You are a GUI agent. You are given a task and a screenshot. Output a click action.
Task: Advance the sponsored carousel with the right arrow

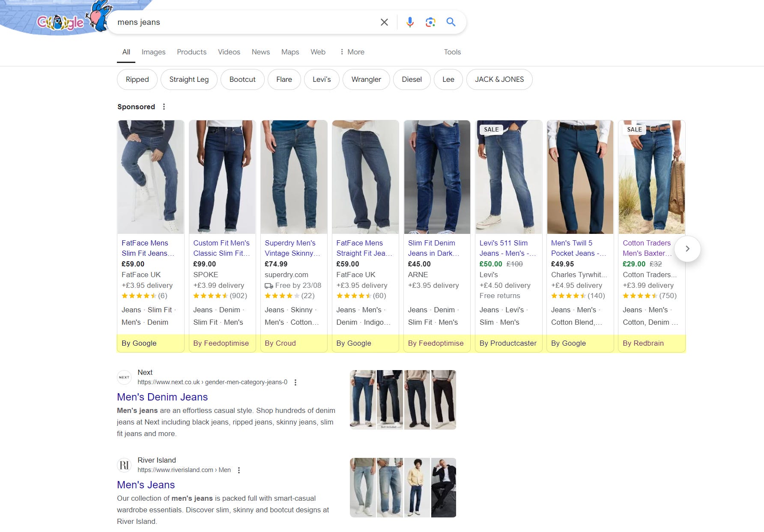687,249
